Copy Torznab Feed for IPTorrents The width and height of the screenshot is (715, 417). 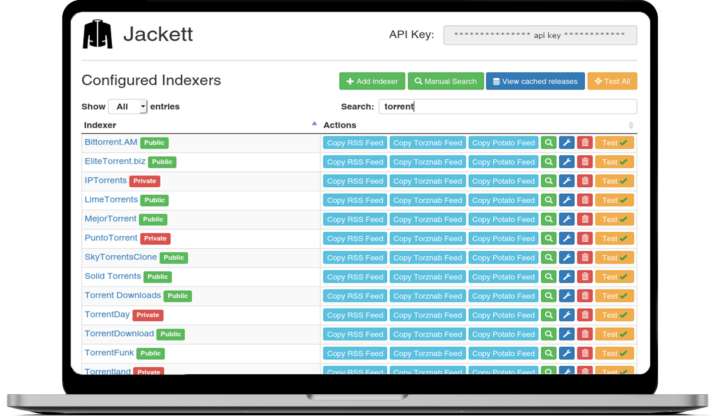pyautogui.click(x=428, y=181)
